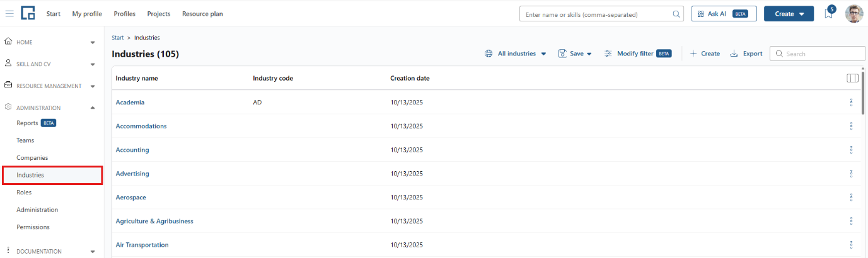
Task: Click the Ask AI button
Action: tap(724, 14)
